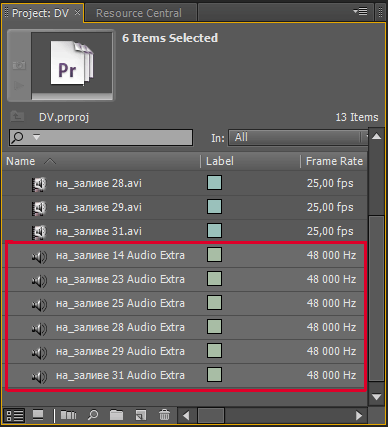
Task: Click the horizontal scrollbar right arrow
Action: pyautogui.click(x=359, y=415)
